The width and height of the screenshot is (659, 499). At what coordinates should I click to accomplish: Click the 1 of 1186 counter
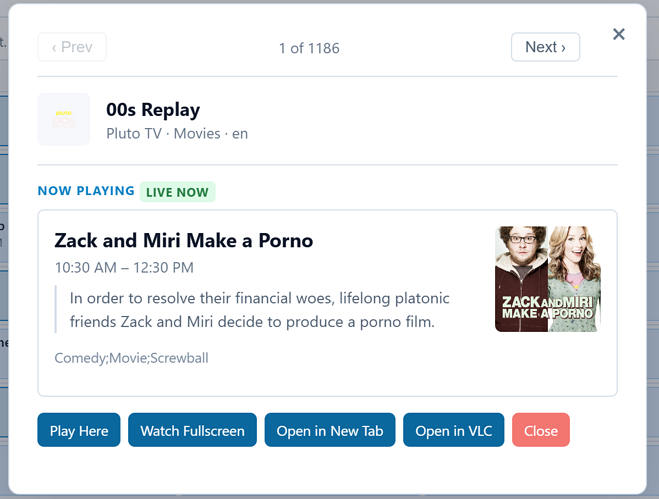tap(309, 48)
